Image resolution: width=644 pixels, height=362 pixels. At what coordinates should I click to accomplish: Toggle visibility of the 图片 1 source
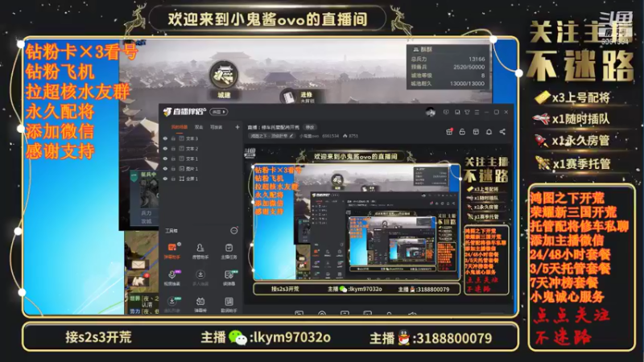166,169
